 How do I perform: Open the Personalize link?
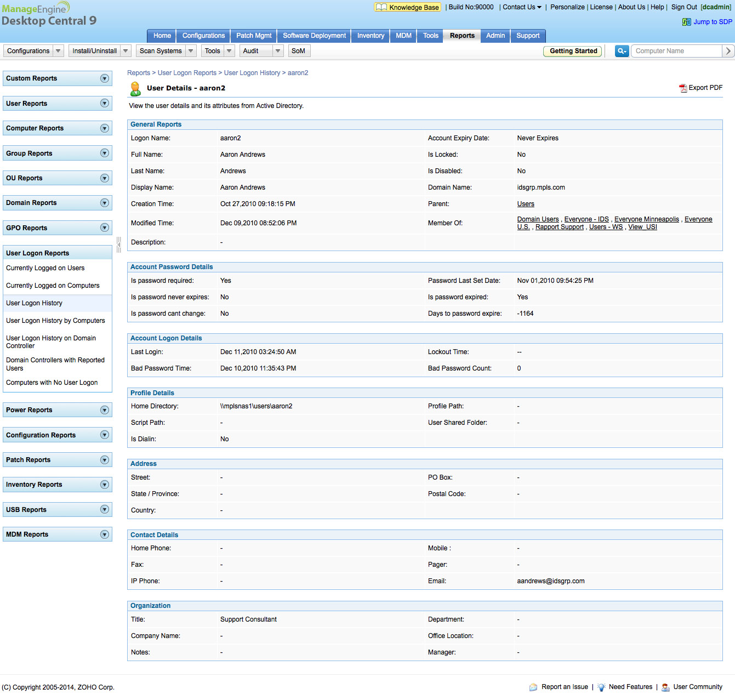[x=567, y=7]
